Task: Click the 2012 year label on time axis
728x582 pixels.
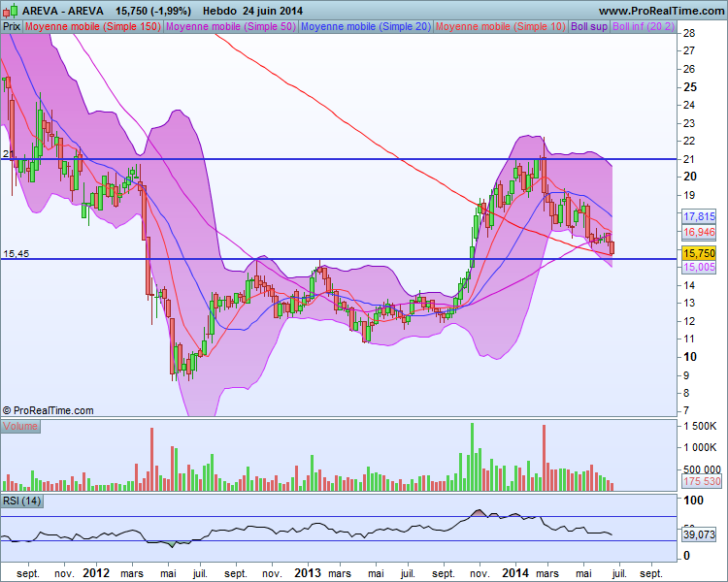Action: pos(96,573)
